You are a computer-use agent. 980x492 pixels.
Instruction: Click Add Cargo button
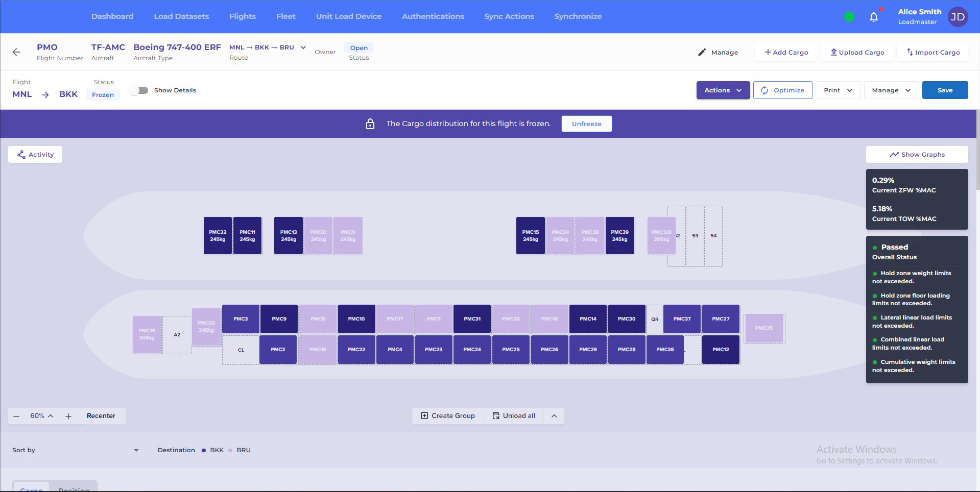[x=786, y=52]
